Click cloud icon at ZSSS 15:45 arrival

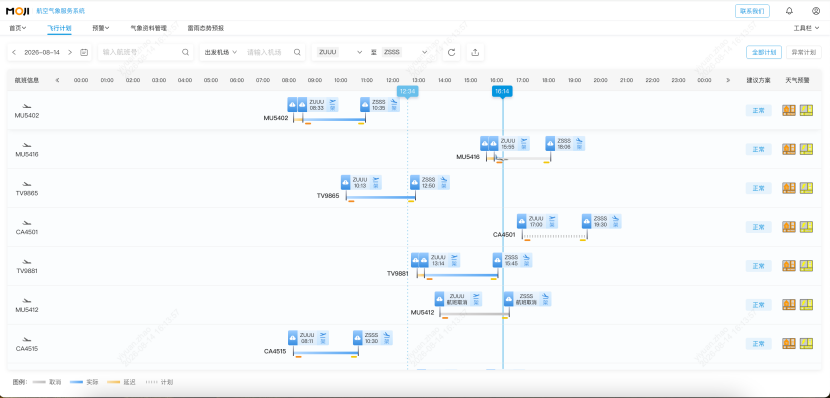(x=498, y=260)
